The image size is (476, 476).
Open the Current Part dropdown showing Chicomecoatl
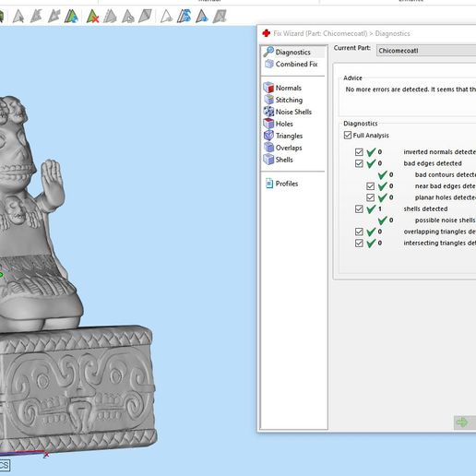pyautogui.click(x=426, y=51)
